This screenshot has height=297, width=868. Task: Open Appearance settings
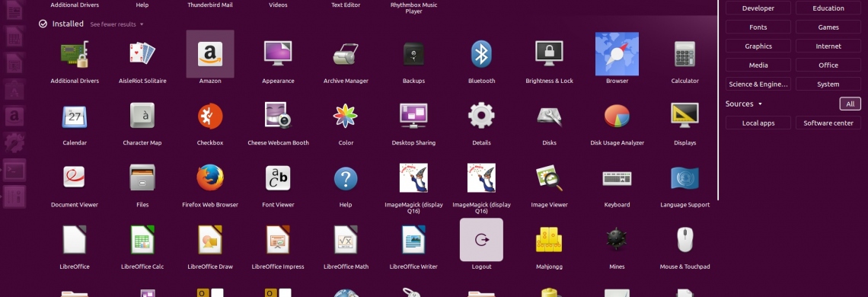tap(278, 54)
